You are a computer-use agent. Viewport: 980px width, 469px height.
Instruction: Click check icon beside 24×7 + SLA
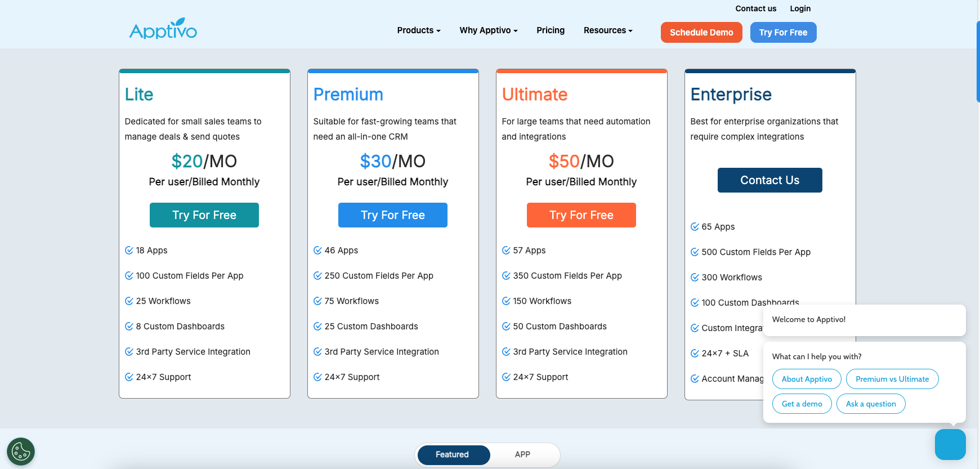coord(695,354)
